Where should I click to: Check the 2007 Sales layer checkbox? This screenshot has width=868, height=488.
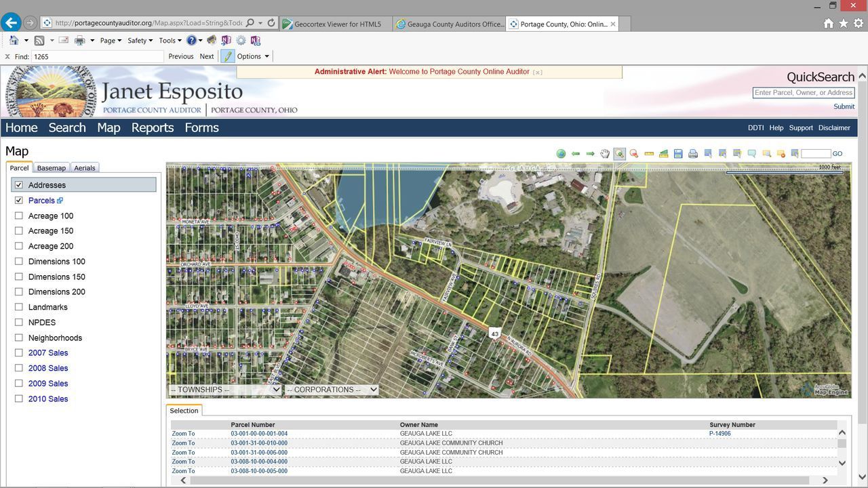coord(19,353)
